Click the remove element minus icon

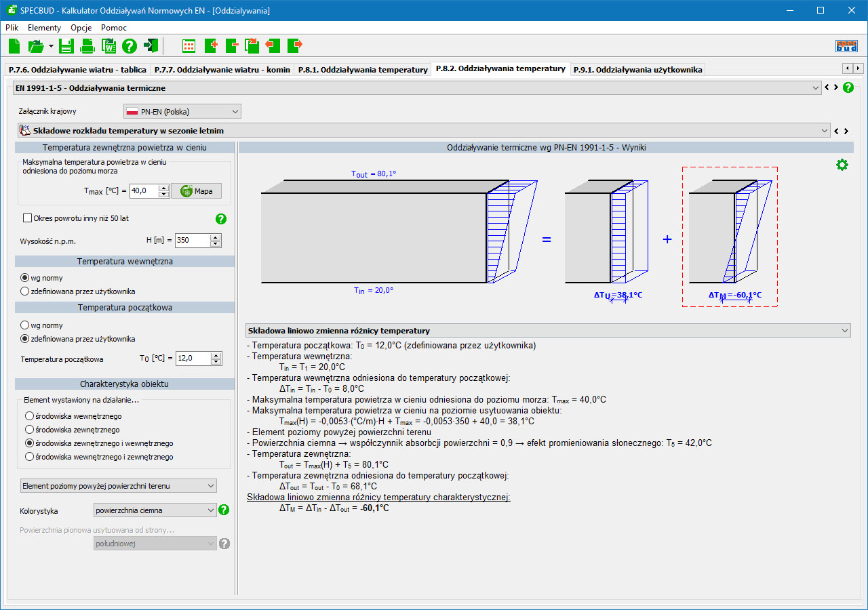click(232, 46)
